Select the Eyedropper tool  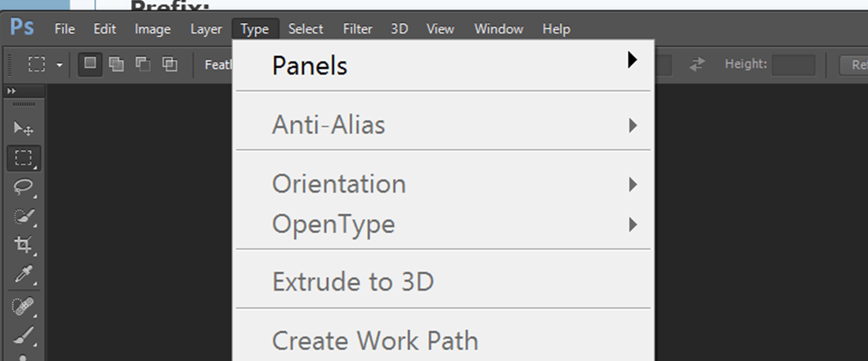[24, 275]
